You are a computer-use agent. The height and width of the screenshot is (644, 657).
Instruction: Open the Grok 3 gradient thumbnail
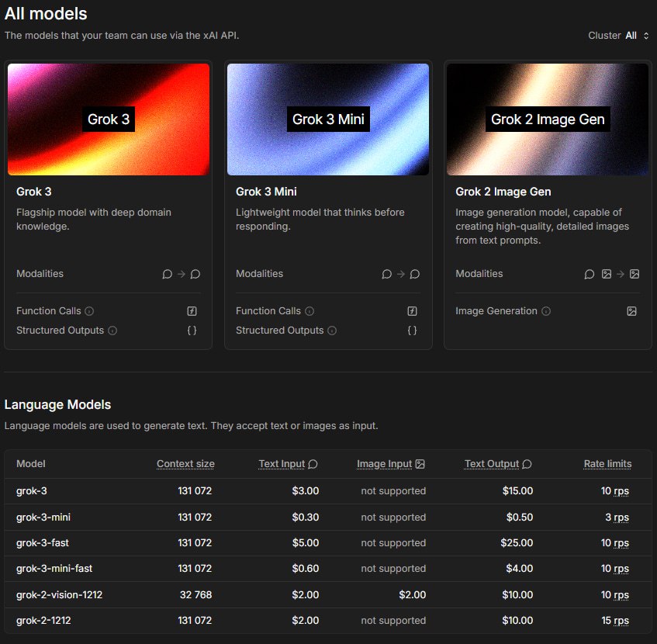109,119
